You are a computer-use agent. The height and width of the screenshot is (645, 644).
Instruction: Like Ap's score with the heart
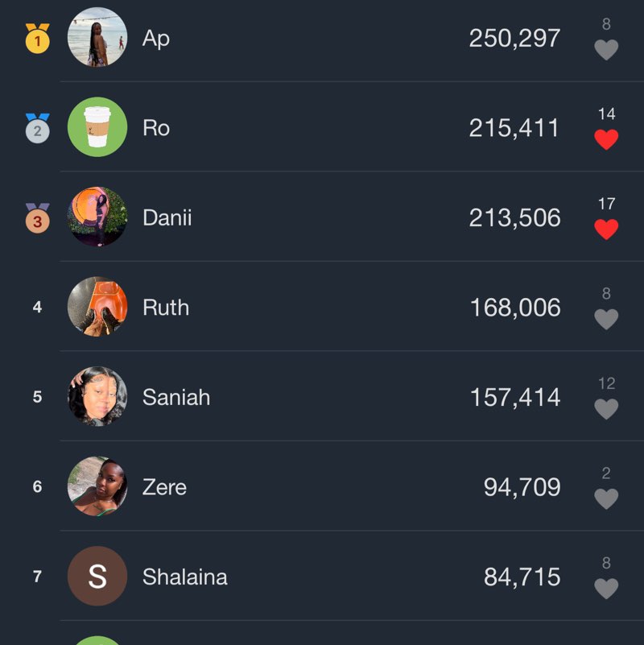click(606, 50)
